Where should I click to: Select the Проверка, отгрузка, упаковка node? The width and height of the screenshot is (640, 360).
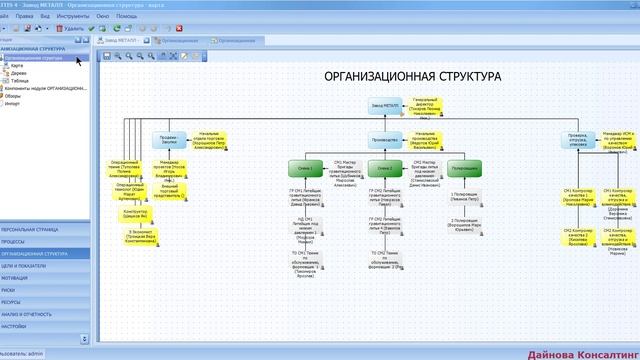click(x=578, y=140)
